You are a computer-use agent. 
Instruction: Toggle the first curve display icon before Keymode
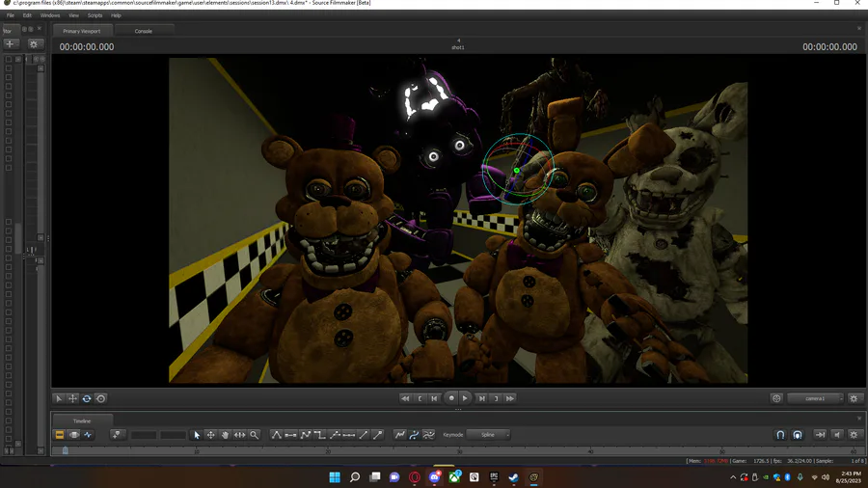[399, 435]
